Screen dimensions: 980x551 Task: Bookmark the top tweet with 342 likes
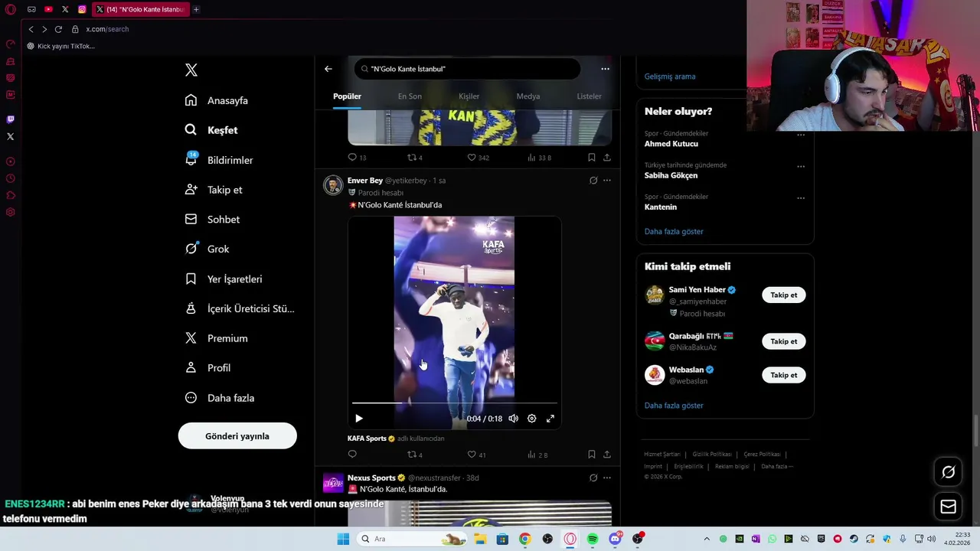pyautogui.click(x=592, y=158)
